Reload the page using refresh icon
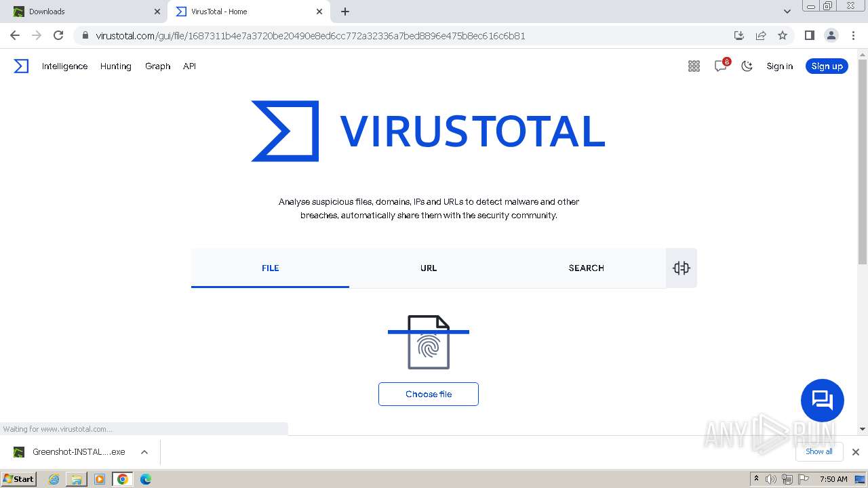Screen dimensions: 868x488 coord(58,35)
